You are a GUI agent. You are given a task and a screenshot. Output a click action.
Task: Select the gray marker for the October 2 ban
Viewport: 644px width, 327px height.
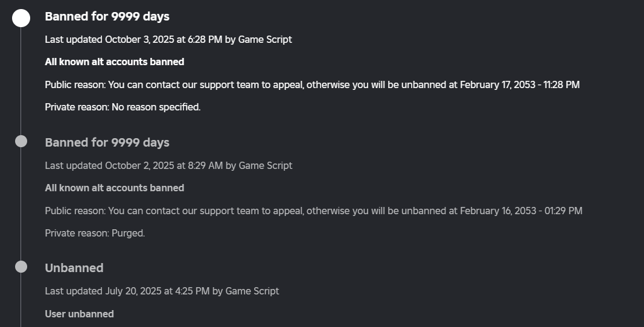(21, 142)
